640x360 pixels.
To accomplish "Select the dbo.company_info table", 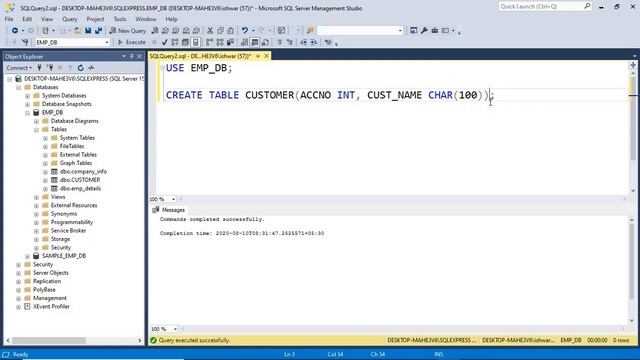I will tap(83, 171).
